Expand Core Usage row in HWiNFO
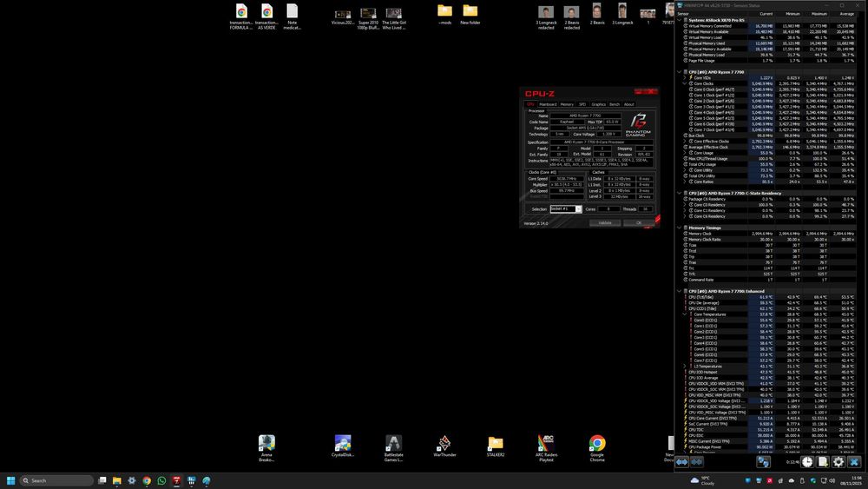 click(x=685, y=153)
